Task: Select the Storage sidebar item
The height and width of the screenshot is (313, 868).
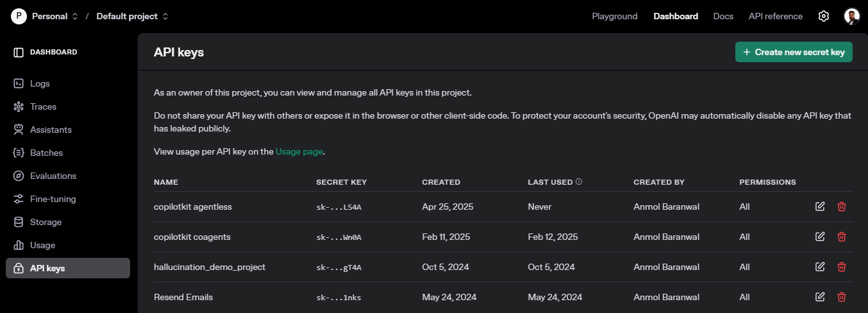Action: pos(68,222)
